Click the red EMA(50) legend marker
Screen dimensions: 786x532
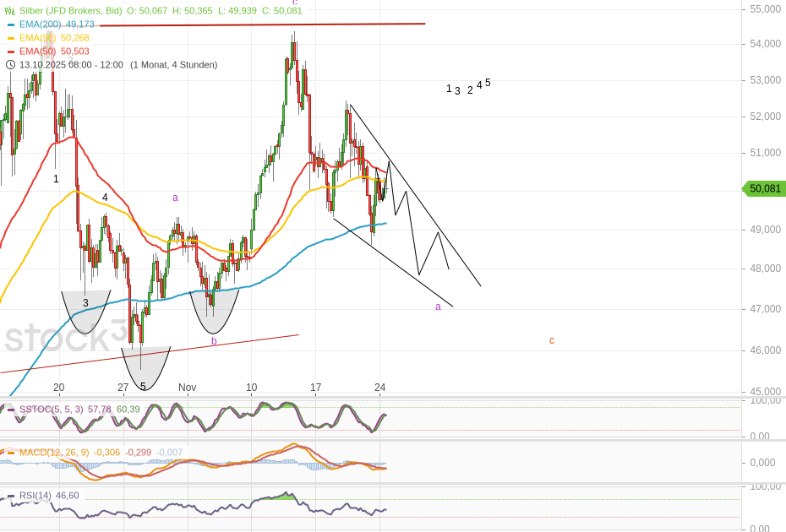pyautogui.click(x=11, y=52)
